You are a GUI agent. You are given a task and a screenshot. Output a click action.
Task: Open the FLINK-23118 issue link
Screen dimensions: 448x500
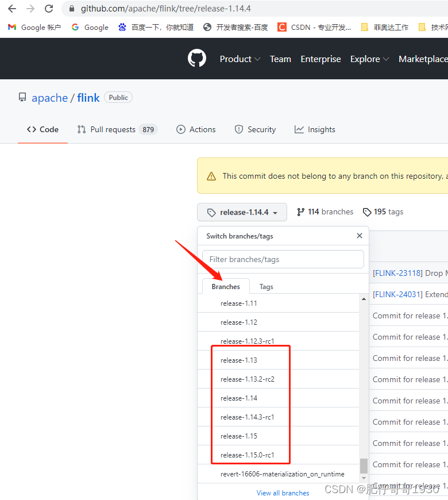click(397, 273)
